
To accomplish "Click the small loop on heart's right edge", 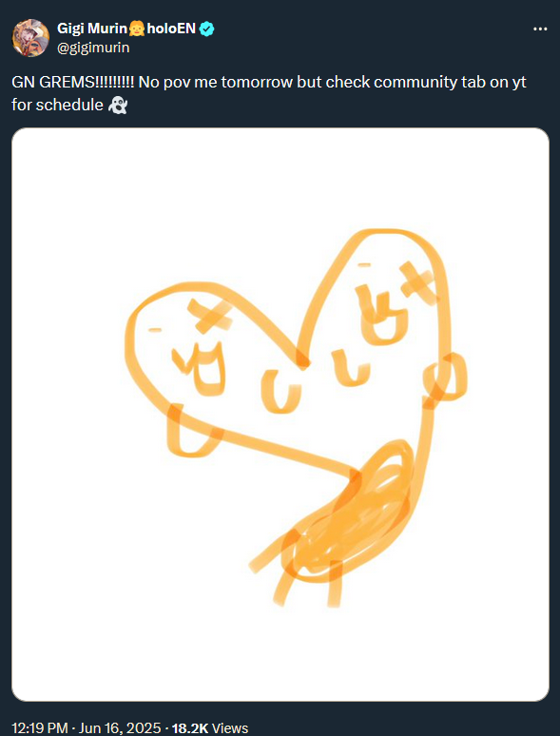I will click(x=445, y=379).
